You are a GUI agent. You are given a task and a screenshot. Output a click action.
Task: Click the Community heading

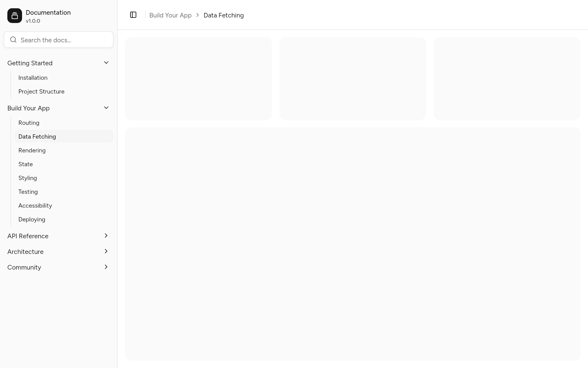tap(24, 267)
